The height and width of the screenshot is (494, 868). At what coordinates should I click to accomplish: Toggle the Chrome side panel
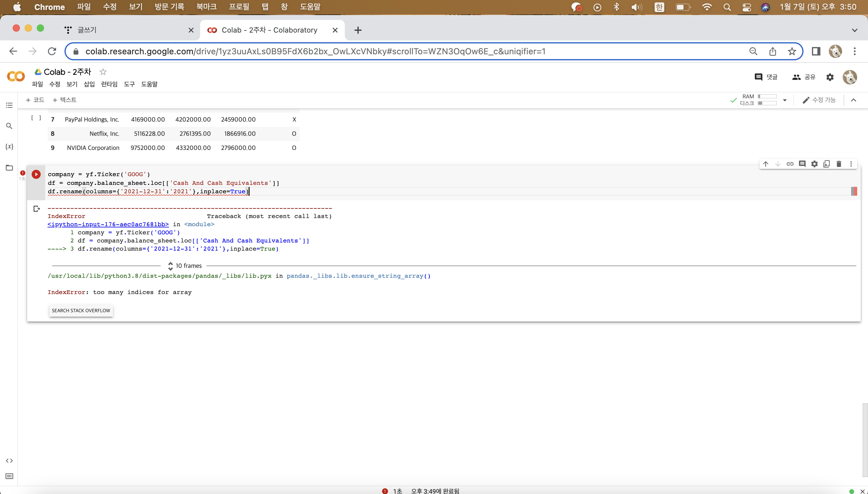[x=816, y=52]
